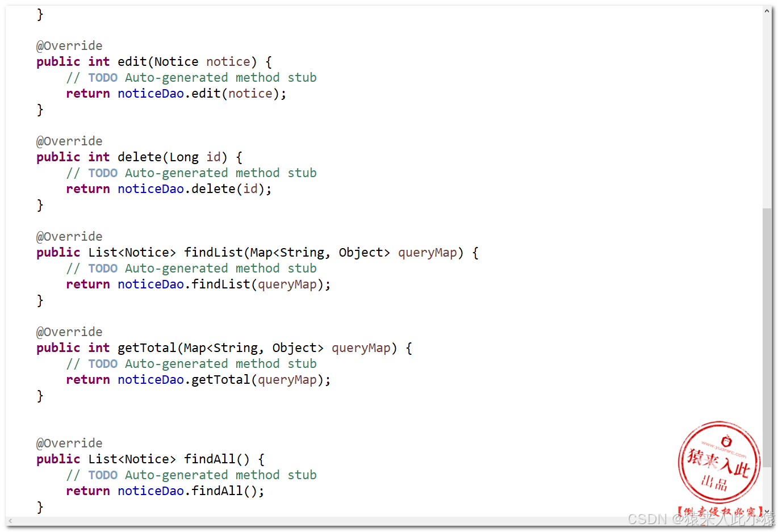This screenshot has width=778, height=532.
Task: Click the @Override annotation above the getTotal method
Action: coord(70,332)
